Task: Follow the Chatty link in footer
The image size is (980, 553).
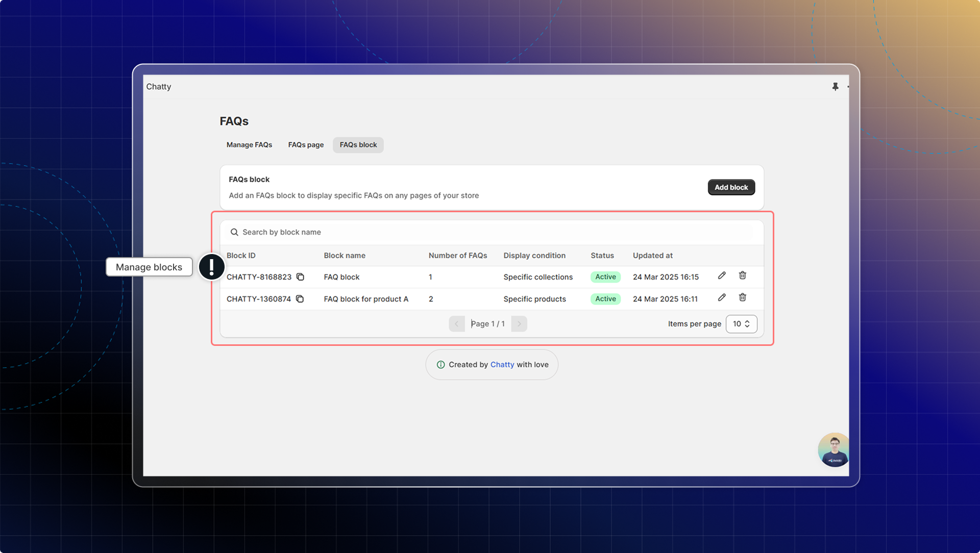Action: point(502,365)
